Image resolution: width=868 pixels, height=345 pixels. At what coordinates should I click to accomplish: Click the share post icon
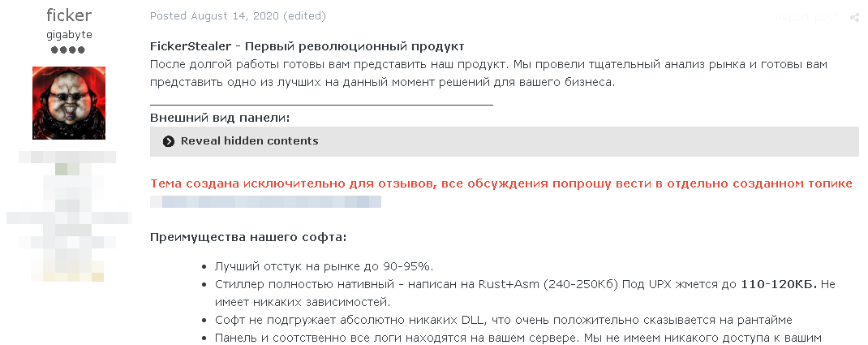coord(854,18)
